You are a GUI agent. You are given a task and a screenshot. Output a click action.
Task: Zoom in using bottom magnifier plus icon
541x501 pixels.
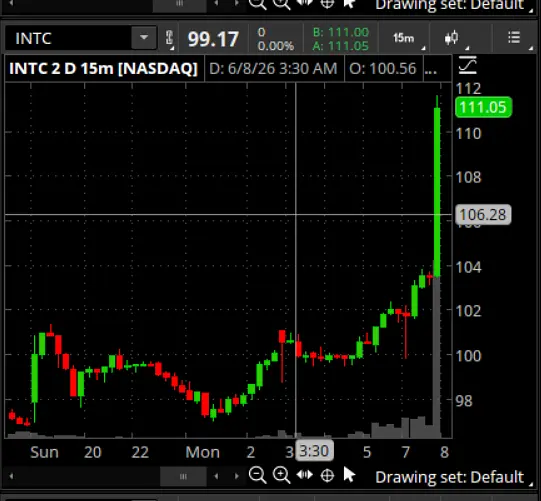(282, 475)
